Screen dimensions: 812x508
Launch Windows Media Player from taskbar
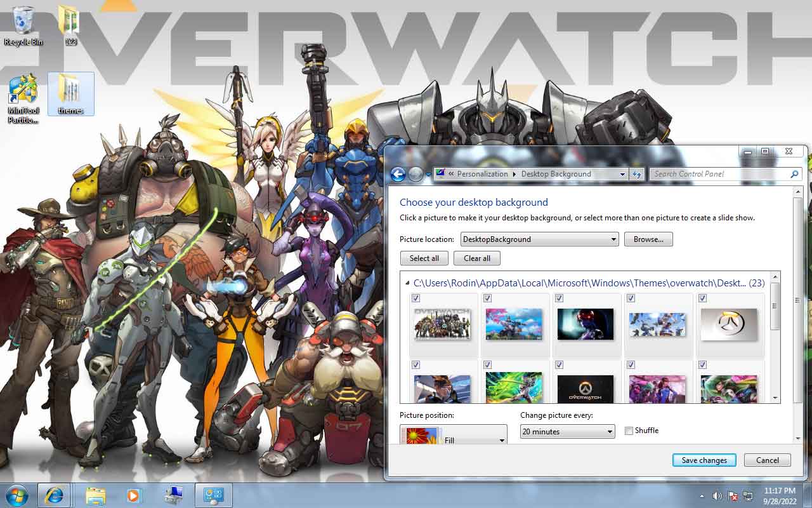click(x=133, y=495)
